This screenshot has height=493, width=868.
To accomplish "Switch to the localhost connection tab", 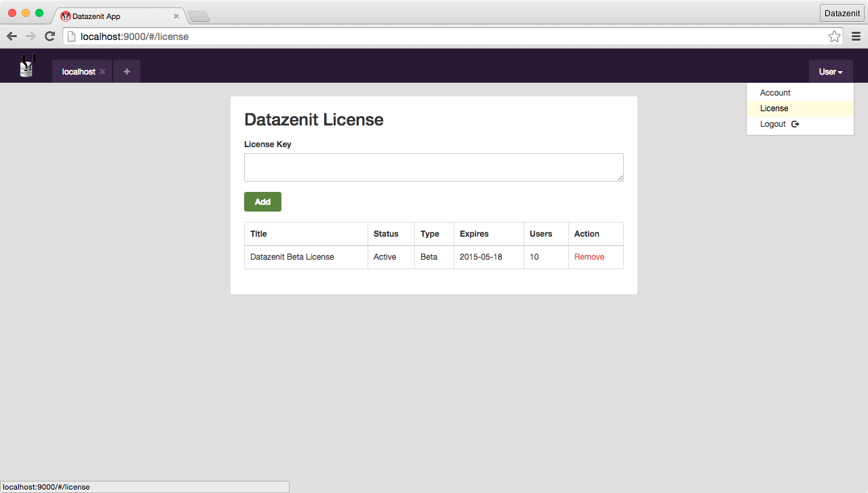I will click(x=78, y=72).
